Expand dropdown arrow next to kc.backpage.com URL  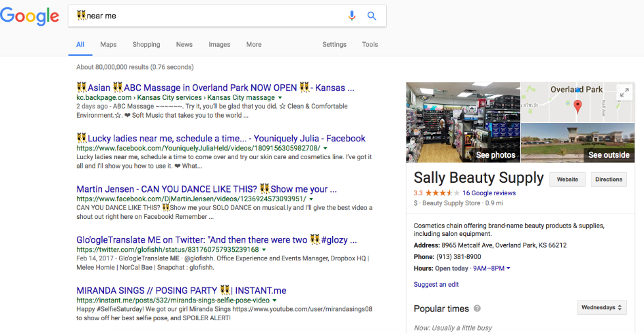pos(280,98)
